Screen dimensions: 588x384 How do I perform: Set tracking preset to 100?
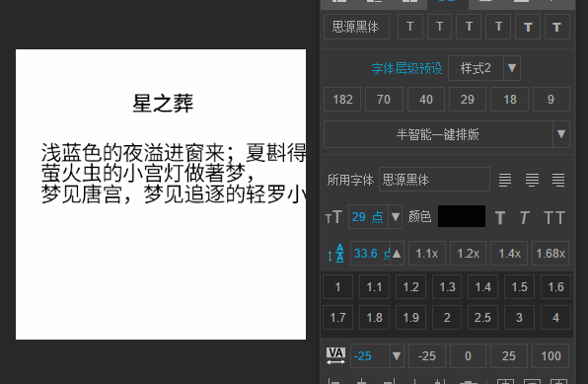point(551,355)
